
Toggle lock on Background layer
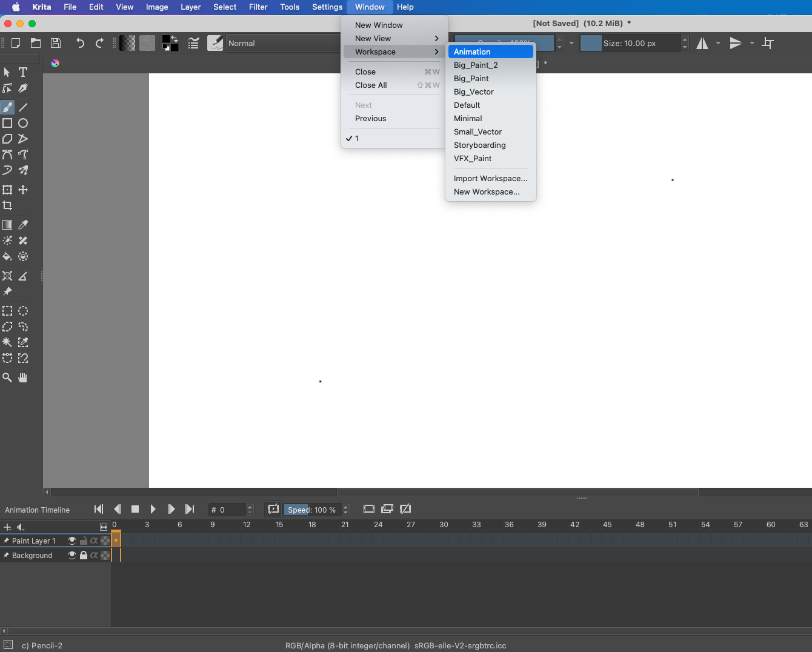[84, 555]
